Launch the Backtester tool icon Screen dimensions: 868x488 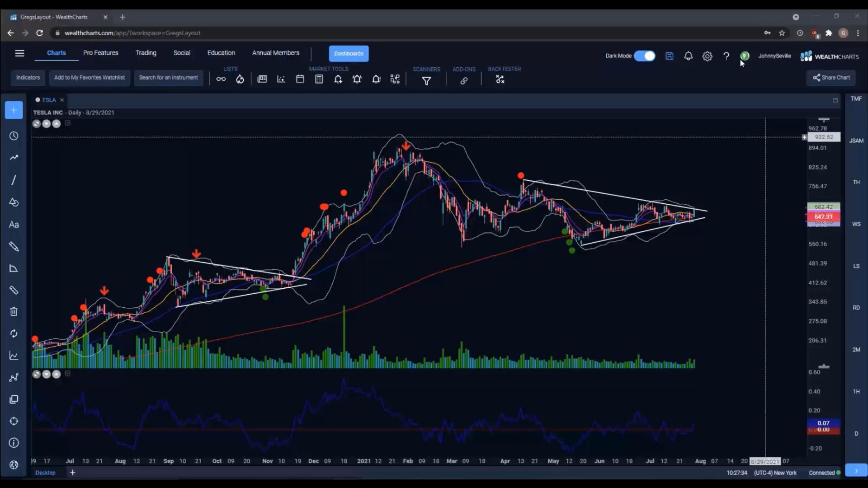coord(500,80)
